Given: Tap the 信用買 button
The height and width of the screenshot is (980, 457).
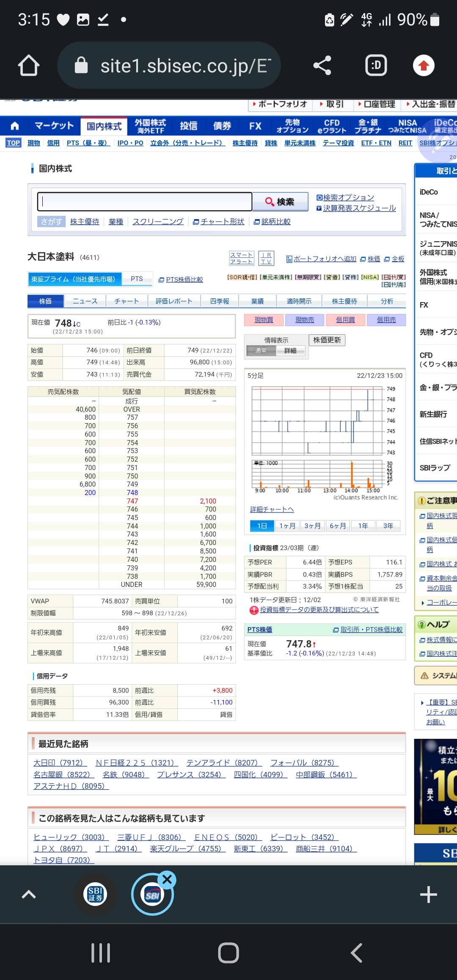Looking at the screenshot, I should 345,320.
